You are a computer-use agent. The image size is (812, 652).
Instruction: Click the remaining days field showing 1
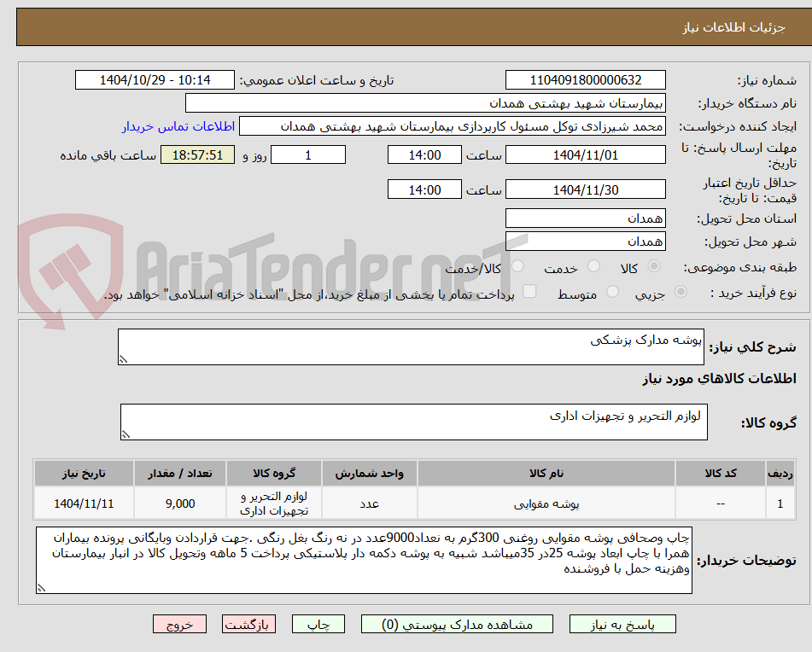[308, 154]
